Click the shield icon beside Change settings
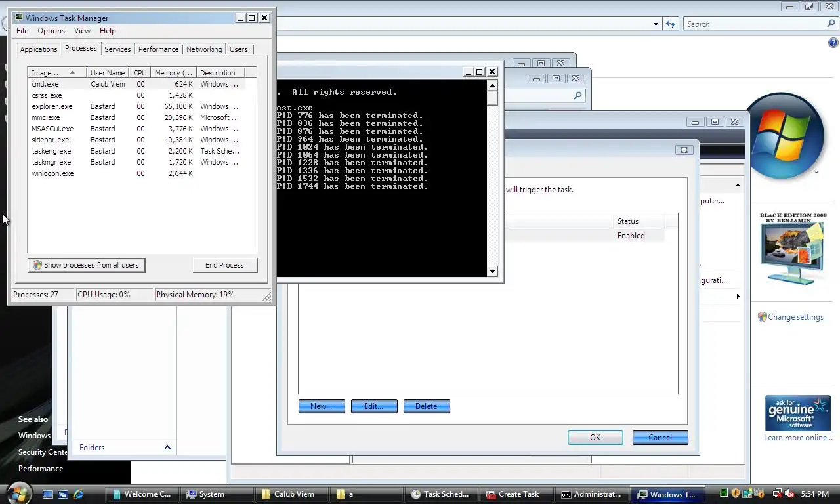Screen dimensions: 840x504 tap(762, 317)
